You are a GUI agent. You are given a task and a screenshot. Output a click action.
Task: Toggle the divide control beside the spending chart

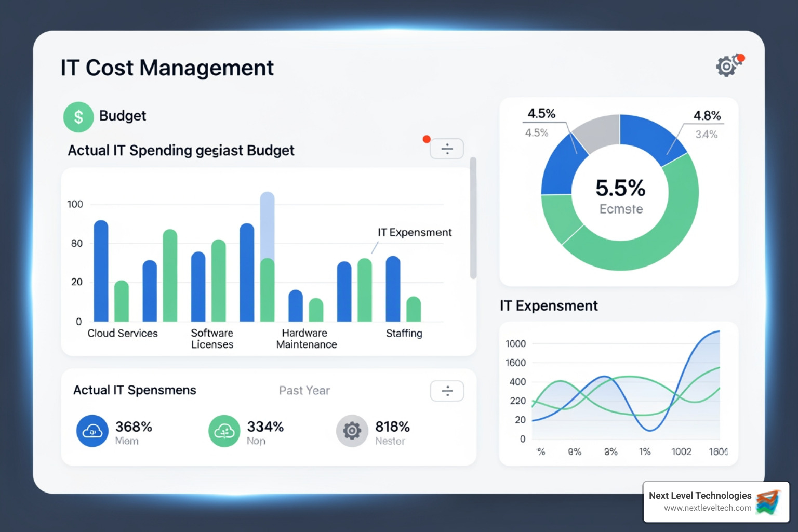click(447, 149)
